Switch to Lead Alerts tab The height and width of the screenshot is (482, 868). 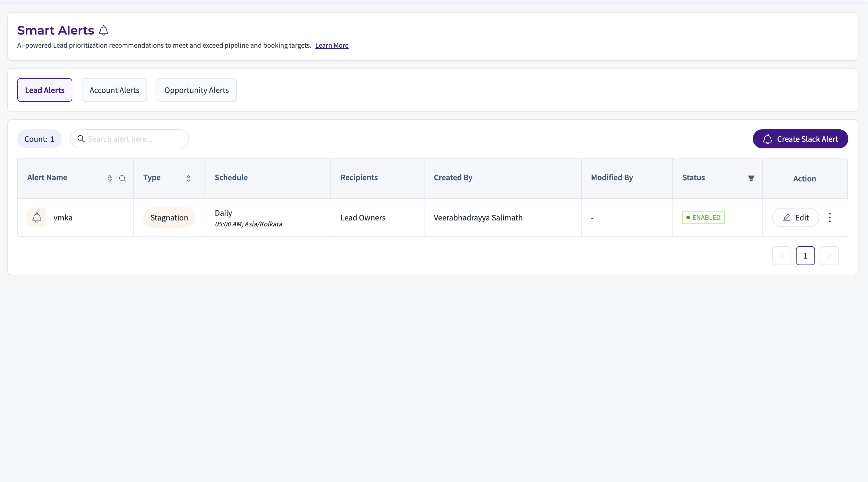tap(45, 90)
